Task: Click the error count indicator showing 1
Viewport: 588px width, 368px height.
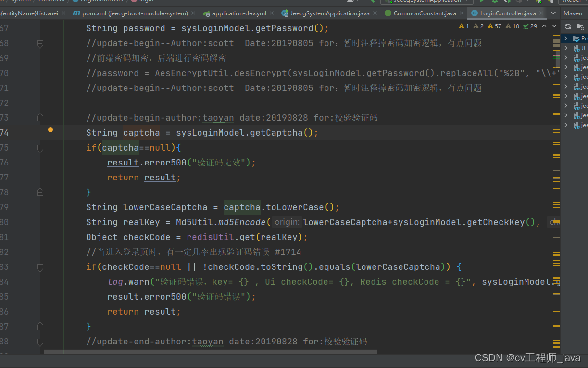Action: (x=464, y=26)
